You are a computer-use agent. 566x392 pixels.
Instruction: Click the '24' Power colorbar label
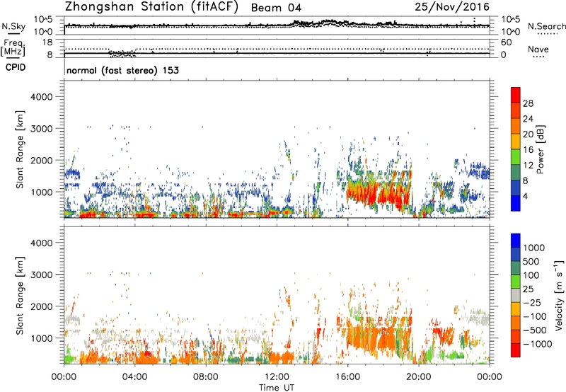(528, 119)
